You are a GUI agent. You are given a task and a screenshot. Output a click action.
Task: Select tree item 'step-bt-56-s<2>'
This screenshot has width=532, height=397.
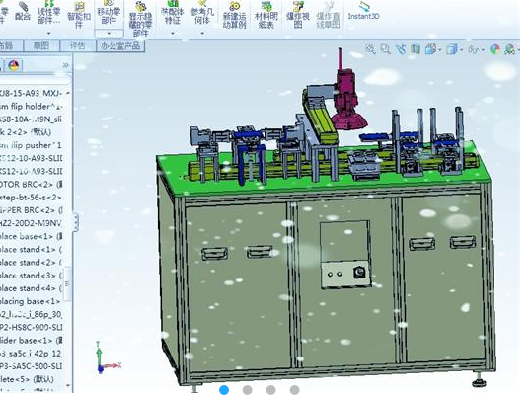32,198
